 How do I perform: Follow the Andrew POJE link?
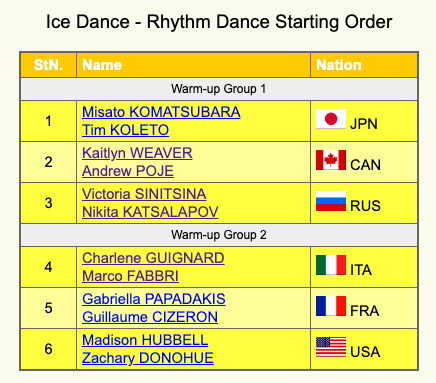pyautogui.click(x=128, y=171)
